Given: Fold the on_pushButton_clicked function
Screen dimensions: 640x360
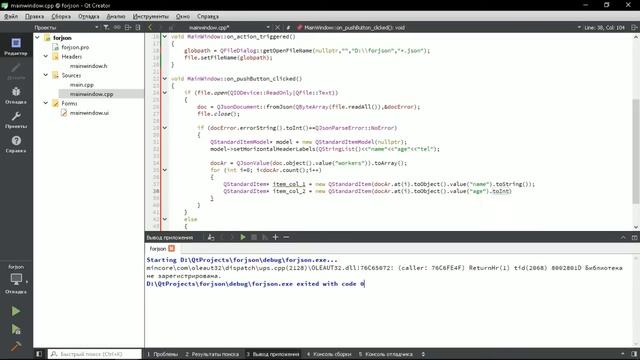Looking at the screenshot, I should click(165, 78).
